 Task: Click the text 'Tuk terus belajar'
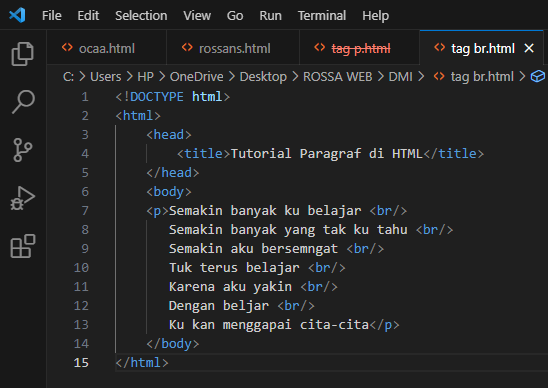pyautogui.click(x=234, y=268)
